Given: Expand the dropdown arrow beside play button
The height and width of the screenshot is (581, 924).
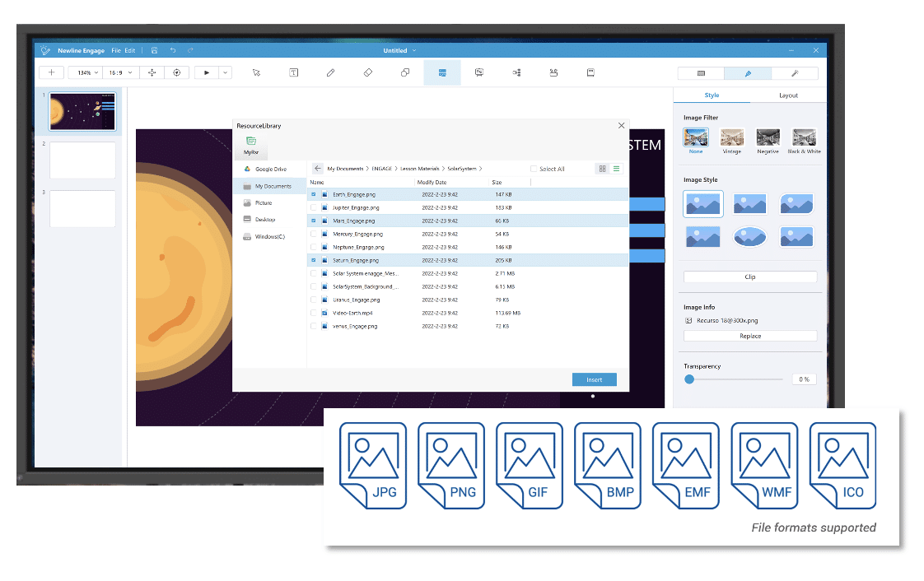Looking at the screenshot, I should point(225,72).
